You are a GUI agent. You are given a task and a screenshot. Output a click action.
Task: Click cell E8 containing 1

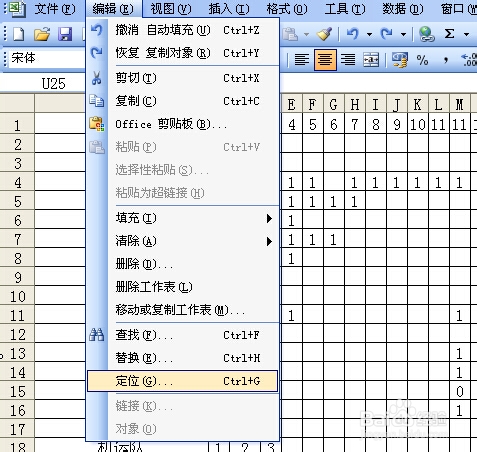(292, 258)
